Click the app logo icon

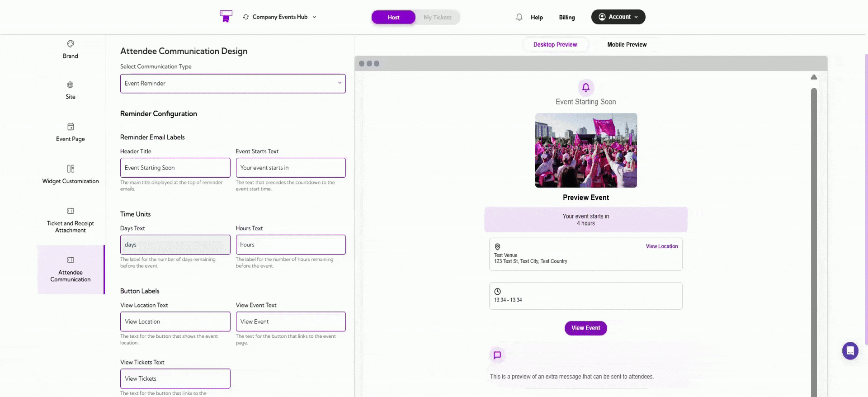226,16
